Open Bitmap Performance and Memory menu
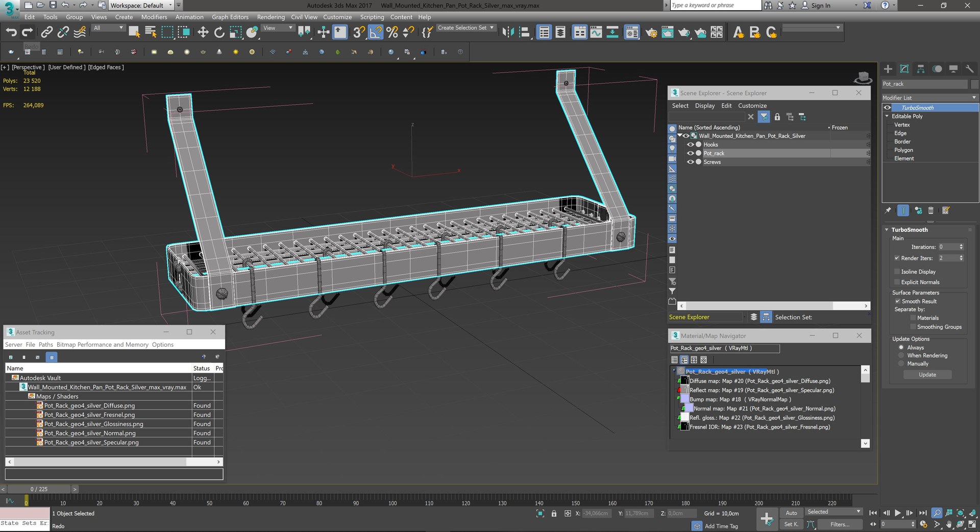The height and width of the screenshot is (532, 980). 103,345
